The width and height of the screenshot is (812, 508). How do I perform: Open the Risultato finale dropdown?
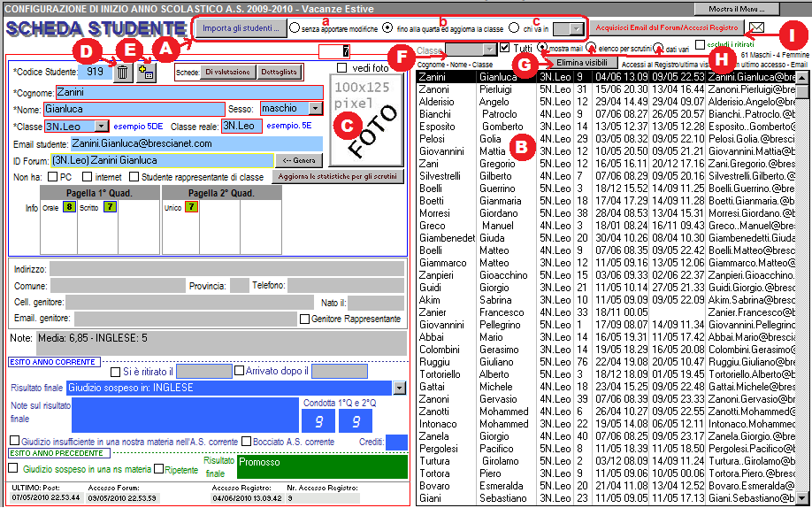tap(398, 388)
